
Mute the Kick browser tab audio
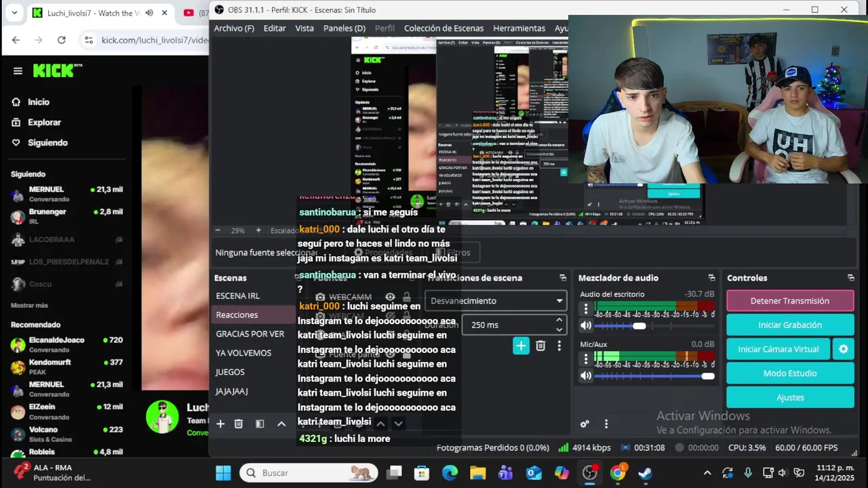pyautogui.click(x=149, y=13)
